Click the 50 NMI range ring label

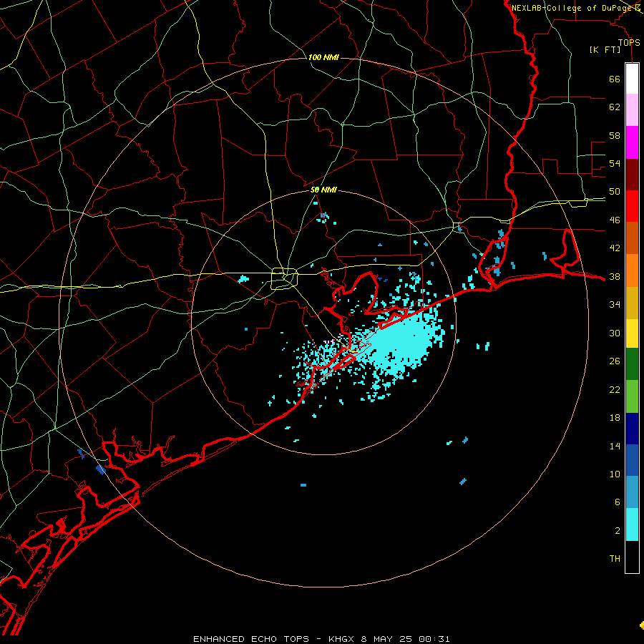(x=323, y=190)
